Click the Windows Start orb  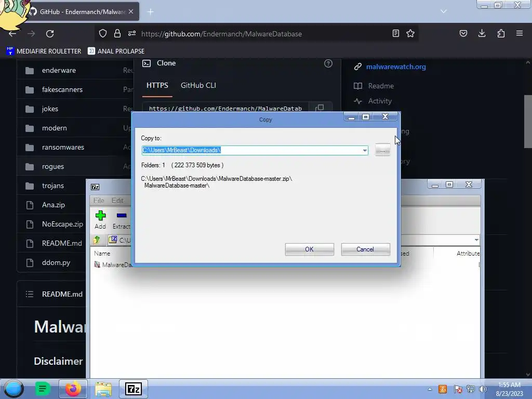[x=14, y=389]
